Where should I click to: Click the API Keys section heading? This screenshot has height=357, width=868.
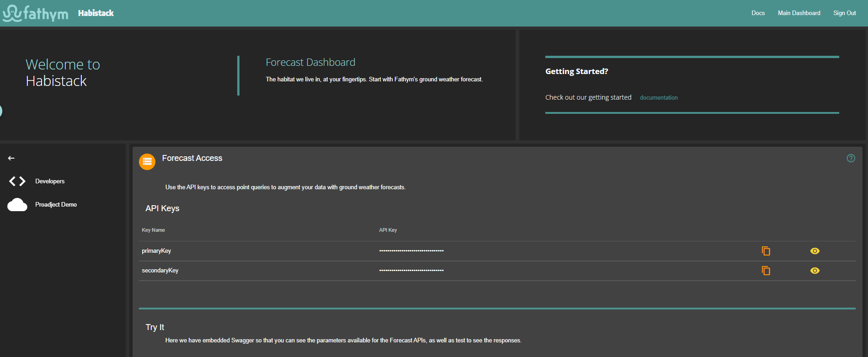point(162,208)
